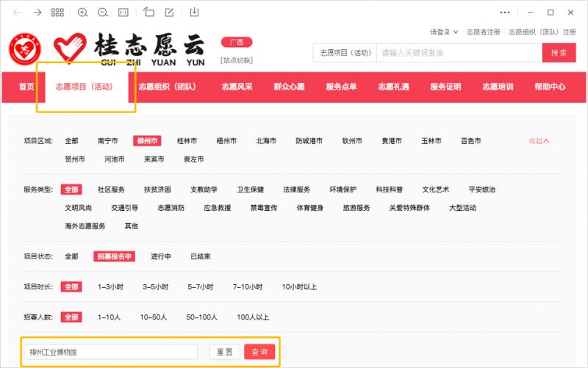The height and width of the screenshot is (368, 588).
Task: Choose 其他 service type
Action: [x=132, y=226]
